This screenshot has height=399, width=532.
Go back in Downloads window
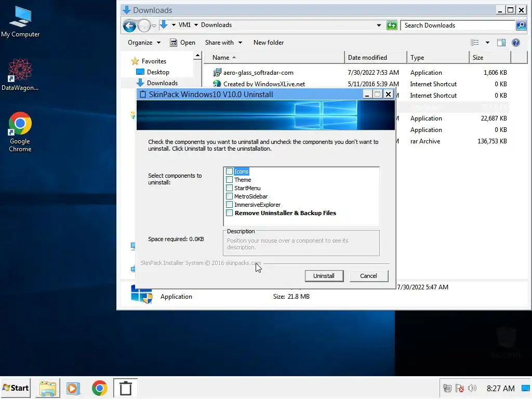click(129, 25)
